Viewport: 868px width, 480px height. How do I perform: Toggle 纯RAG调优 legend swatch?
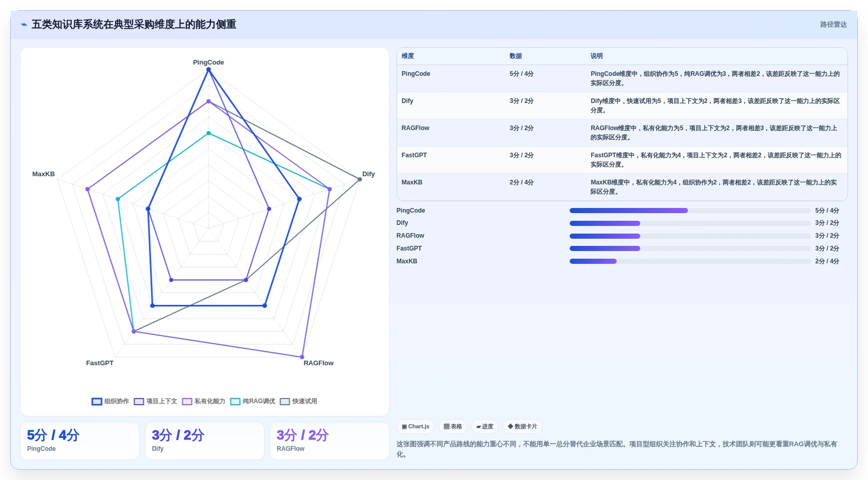click(x=235, y=402)
